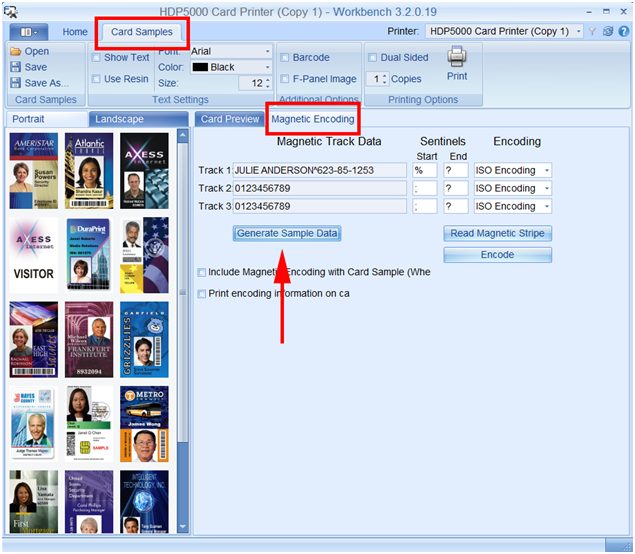Click the Black color swatch
Viewport: 635px width, 554px height.
coord(199,68)
